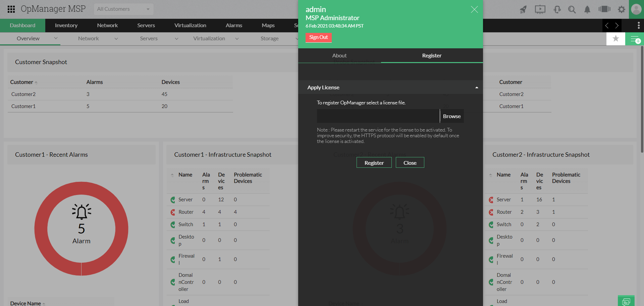Image resolution: width=644 pixels, height=306 pixels.
Task: Click Customer2 Router critical status icon
Action: 491,212
